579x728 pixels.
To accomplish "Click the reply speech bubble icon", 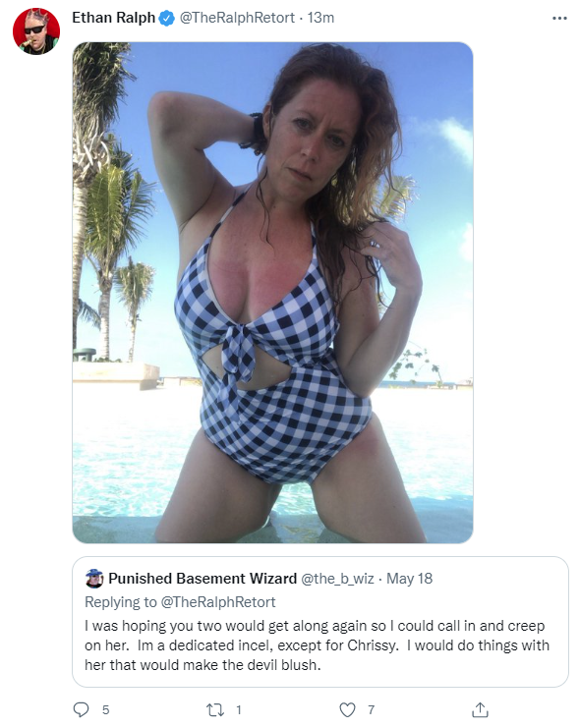I will (x=82, y=709).
